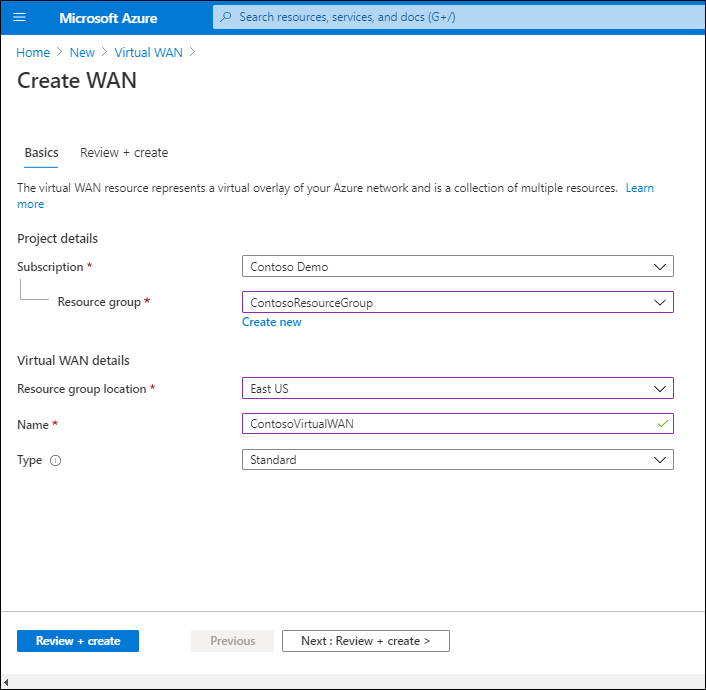Open Resource group location dropdown East US
The width and height of the screenshot is (706, 690).
click(x=457, y=388)
